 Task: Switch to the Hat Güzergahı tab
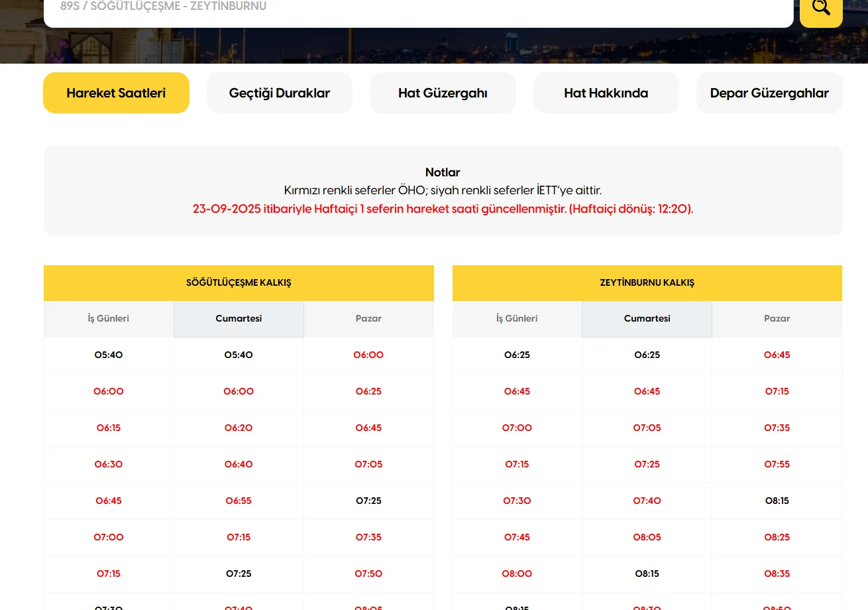443,93
